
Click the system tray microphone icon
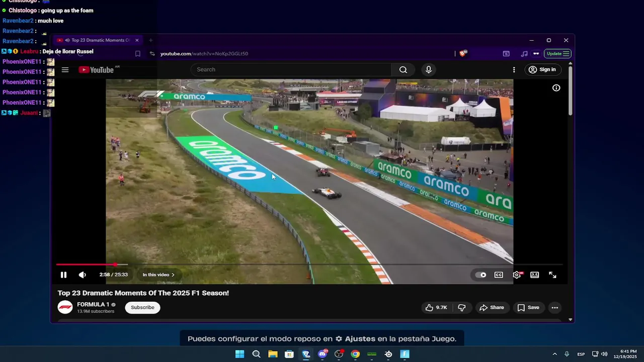coord(567,354)
